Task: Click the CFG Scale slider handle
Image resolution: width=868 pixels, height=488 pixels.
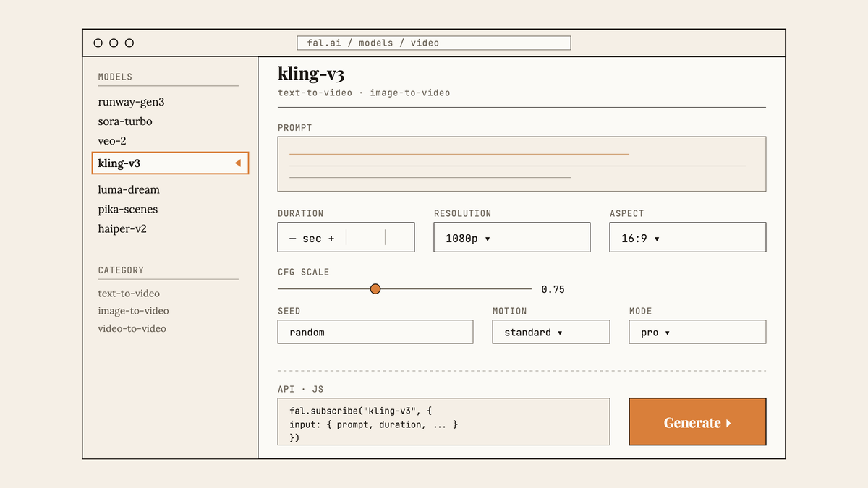Action: [x=375, y=289]
